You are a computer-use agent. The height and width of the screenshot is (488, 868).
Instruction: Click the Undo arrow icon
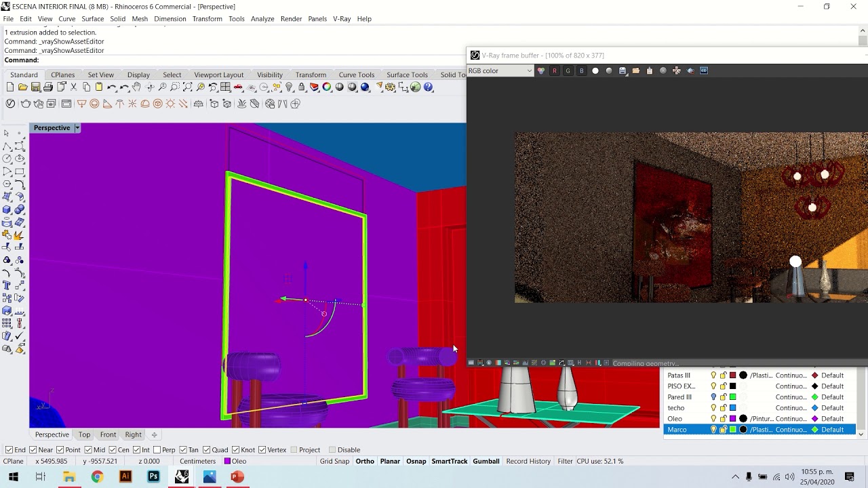(x=112, y=87)
